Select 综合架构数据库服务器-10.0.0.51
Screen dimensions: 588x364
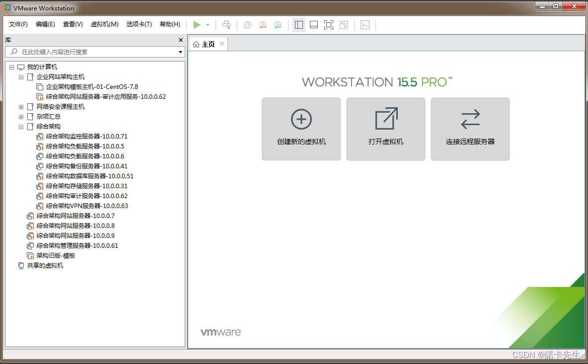click(x=89, y=176)
